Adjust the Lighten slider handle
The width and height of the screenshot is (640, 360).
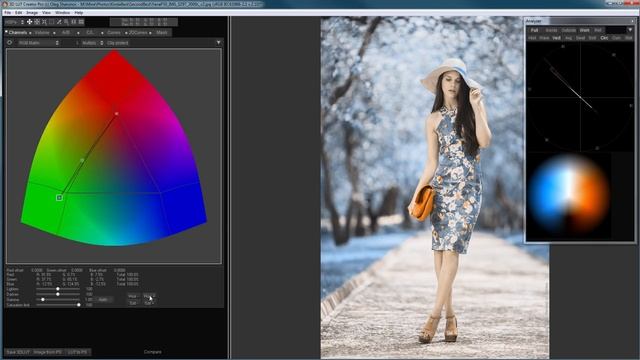pos(58,289)
